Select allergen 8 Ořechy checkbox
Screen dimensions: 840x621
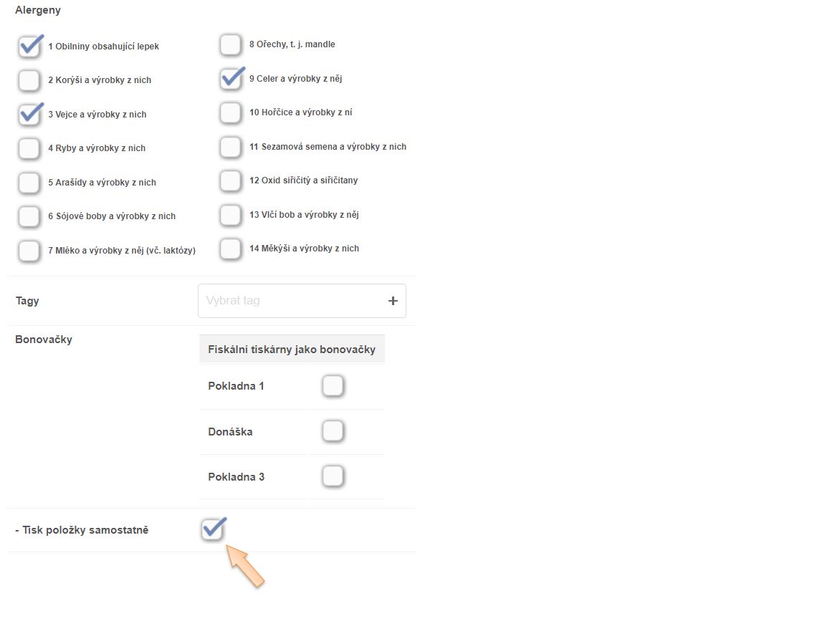(x=231, y=44)
